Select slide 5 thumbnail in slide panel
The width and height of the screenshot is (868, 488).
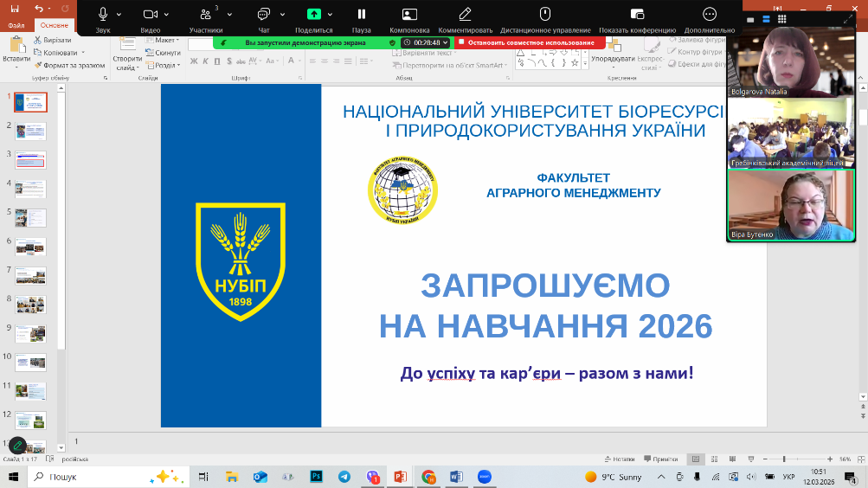[x=30, y=217]
